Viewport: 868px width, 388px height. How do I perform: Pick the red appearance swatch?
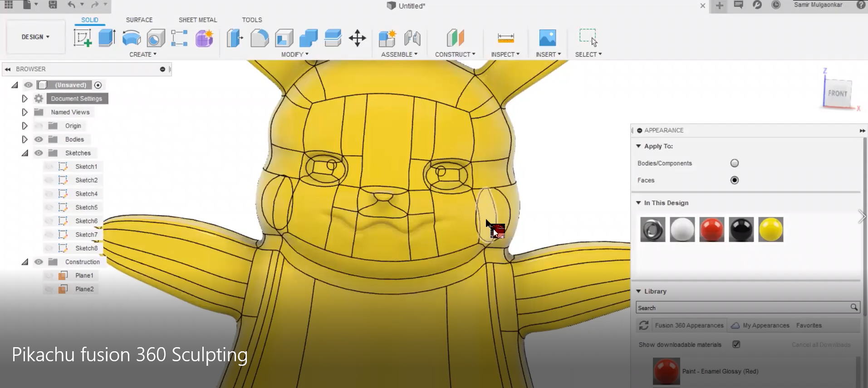pyautogui.click(x=712, y=229)
